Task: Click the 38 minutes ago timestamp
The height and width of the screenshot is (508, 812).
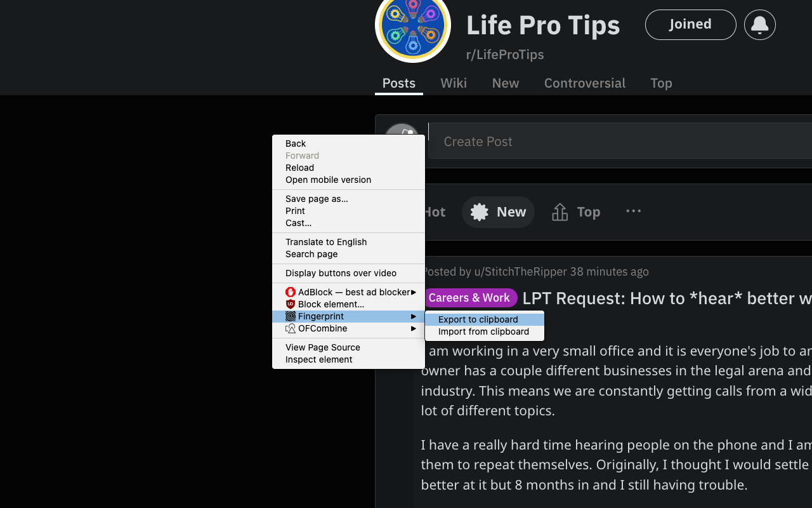Action: (x=609, y=272)
